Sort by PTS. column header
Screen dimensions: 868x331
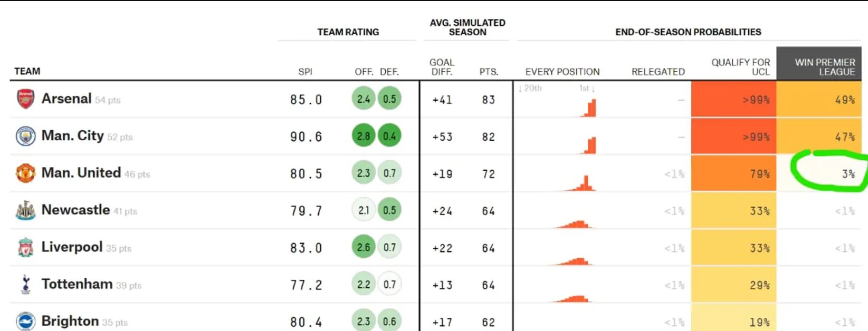[489, 72]
